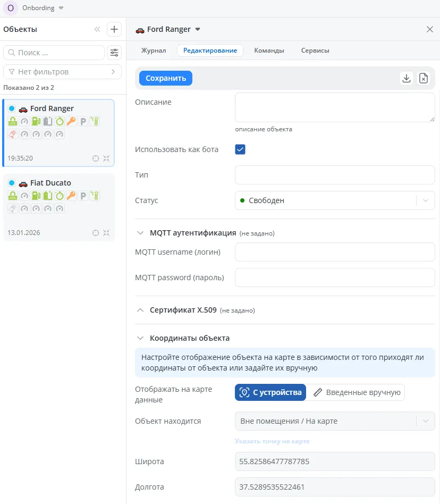This screenshot has height=504, width=440.
Task: Click Ford Ranger's fuel pump sensor icon
Action: [x=36, y=121]
